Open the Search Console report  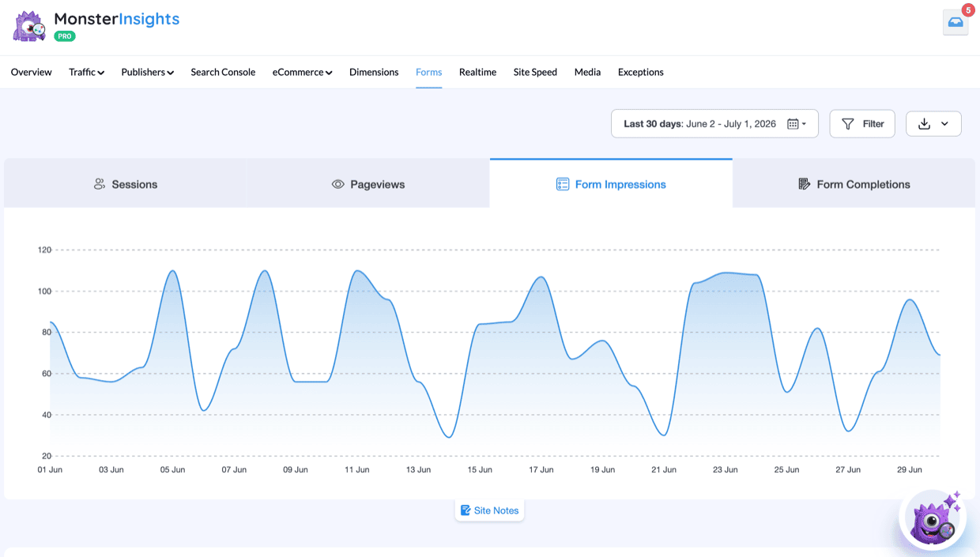pos(223,72)
